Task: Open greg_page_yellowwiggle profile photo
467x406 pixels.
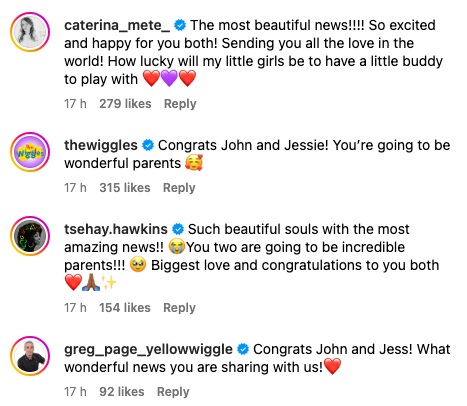Action: pyautogui.click(x=30, y=356)
